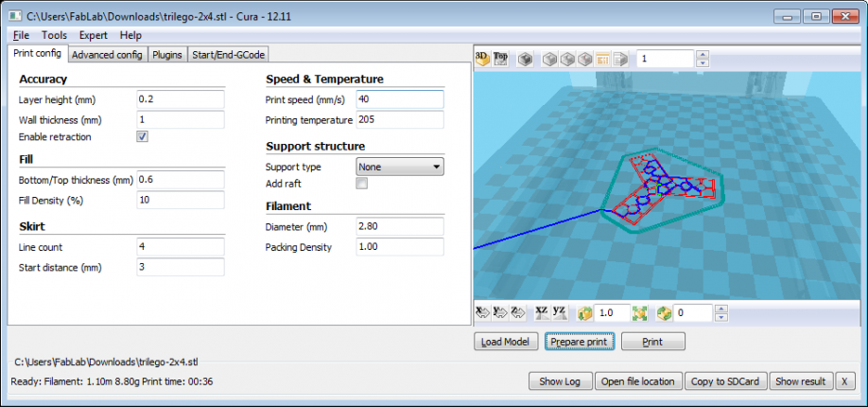Image resolution: width=868 pixels, height=407 pixels.
Task: Click the Print speed input field
Action: coord(400,99)
